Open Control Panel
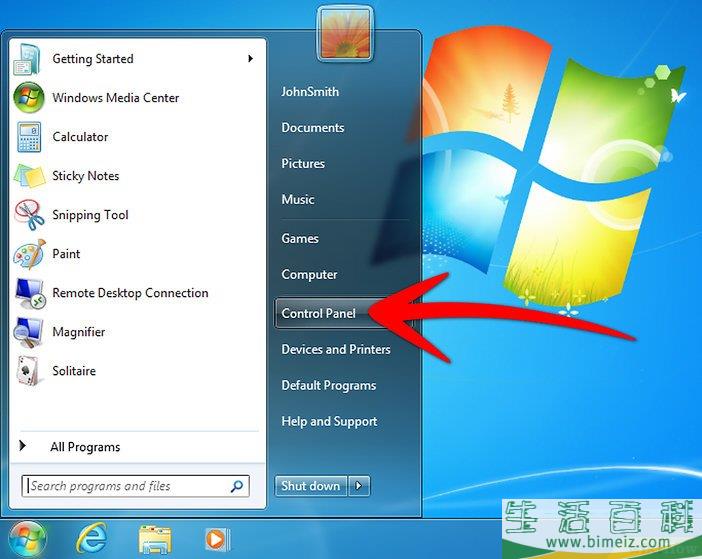Screen dimensions: 702x559 point(318,313)
